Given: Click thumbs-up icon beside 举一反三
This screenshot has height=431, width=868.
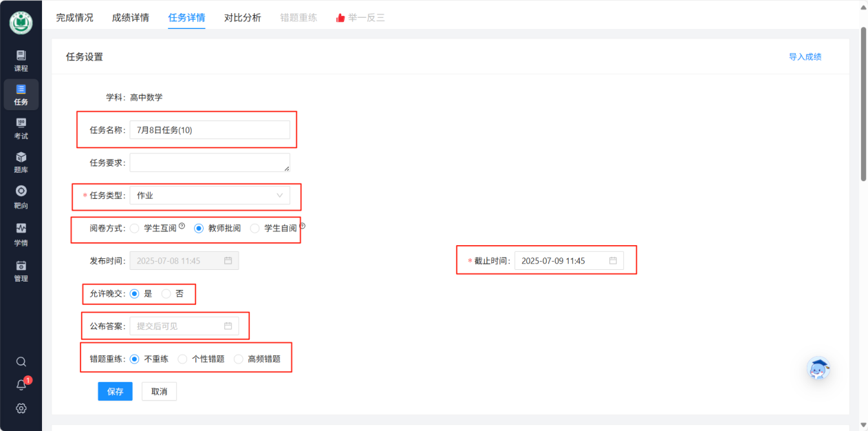Looking at the screenshot, I should pyautogui.click(x=340, y=18).
